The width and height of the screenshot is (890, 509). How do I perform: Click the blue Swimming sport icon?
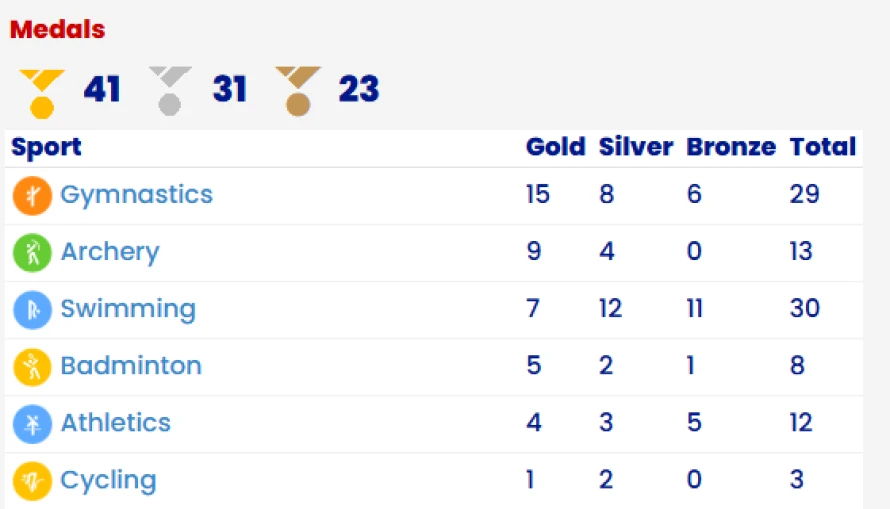(x=32, y=309)
